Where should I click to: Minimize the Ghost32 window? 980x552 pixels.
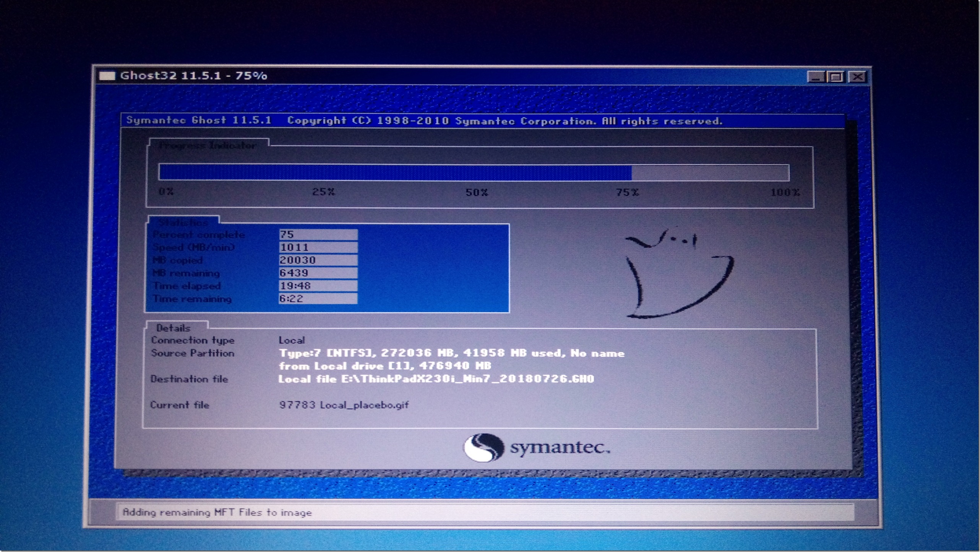click(815, 77)
